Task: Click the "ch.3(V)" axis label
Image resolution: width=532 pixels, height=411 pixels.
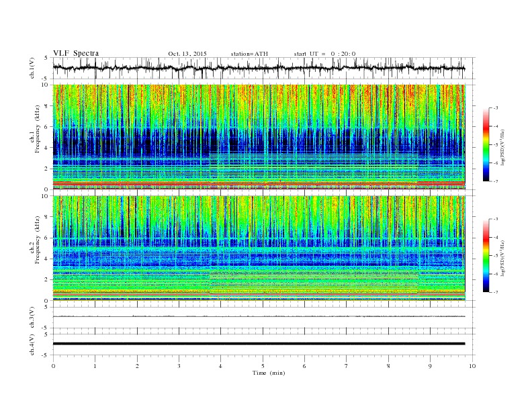Action: point(32,318)
